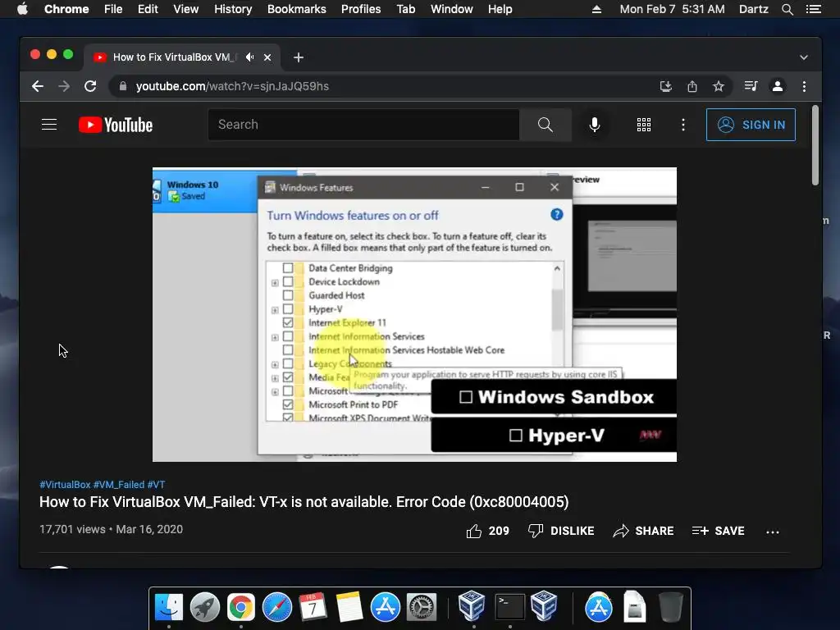Toggle the Device Lockdown checkbox
The height and width of the screenshot is (630, 840).
click(x=288, y=281)
